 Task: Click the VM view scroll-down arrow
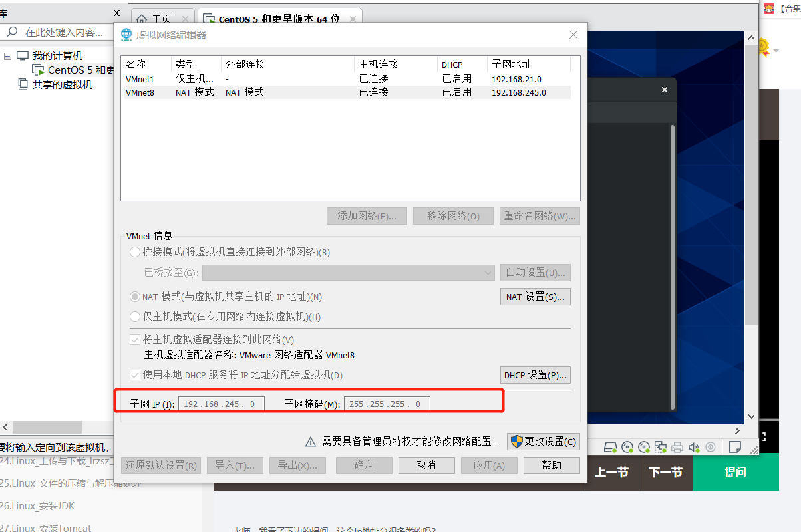(x=752, y=417)
